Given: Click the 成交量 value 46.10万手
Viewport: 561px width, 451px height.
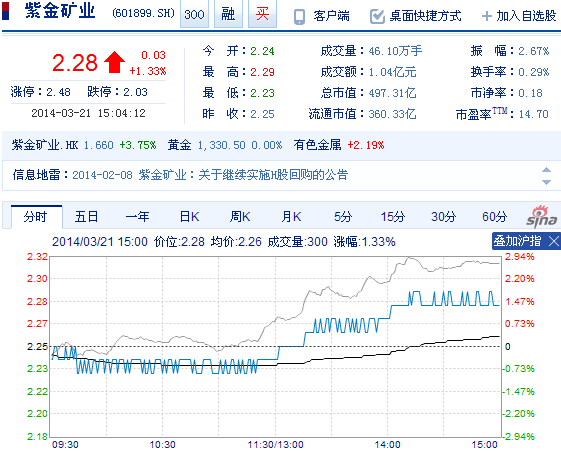Looking at the screenshot, I should click(395, 51).
